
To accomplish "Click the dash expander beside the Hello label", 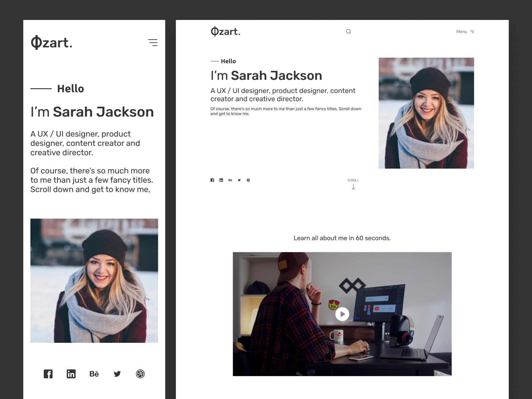I will [214, 61].
